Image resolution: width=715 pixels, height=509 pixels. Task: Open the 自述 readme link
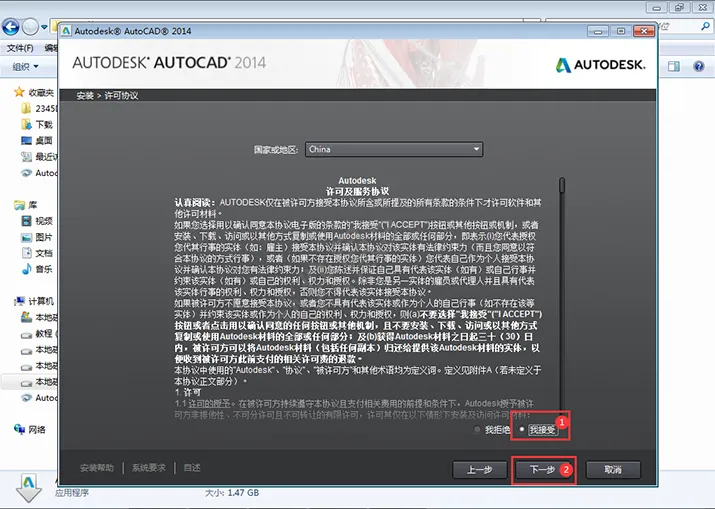(192, 468)
